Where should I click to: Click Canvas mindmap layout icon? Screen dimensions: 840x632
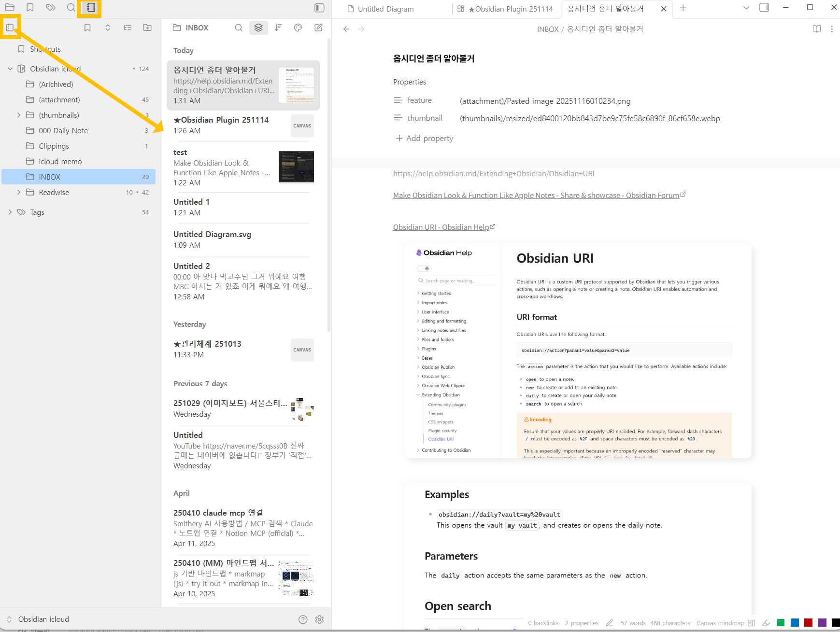coord(751,623)
